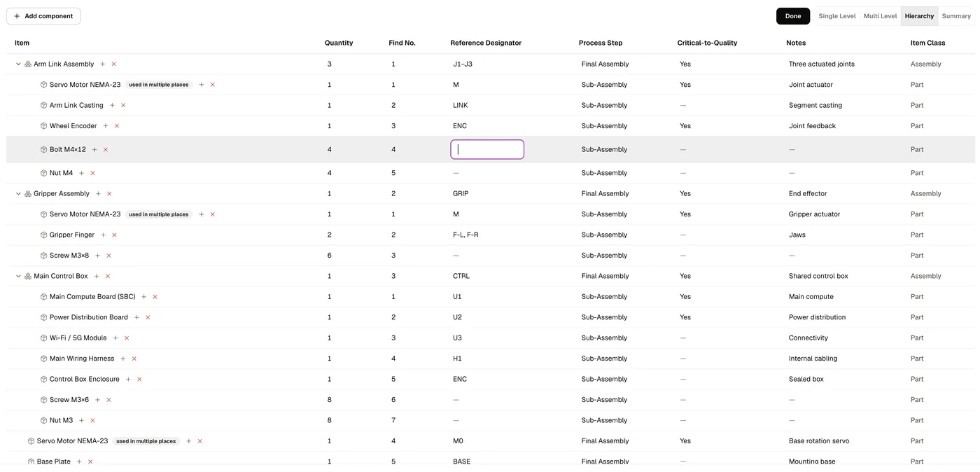Click the 'J1-J3' reference designator cell

pos(463,64)
